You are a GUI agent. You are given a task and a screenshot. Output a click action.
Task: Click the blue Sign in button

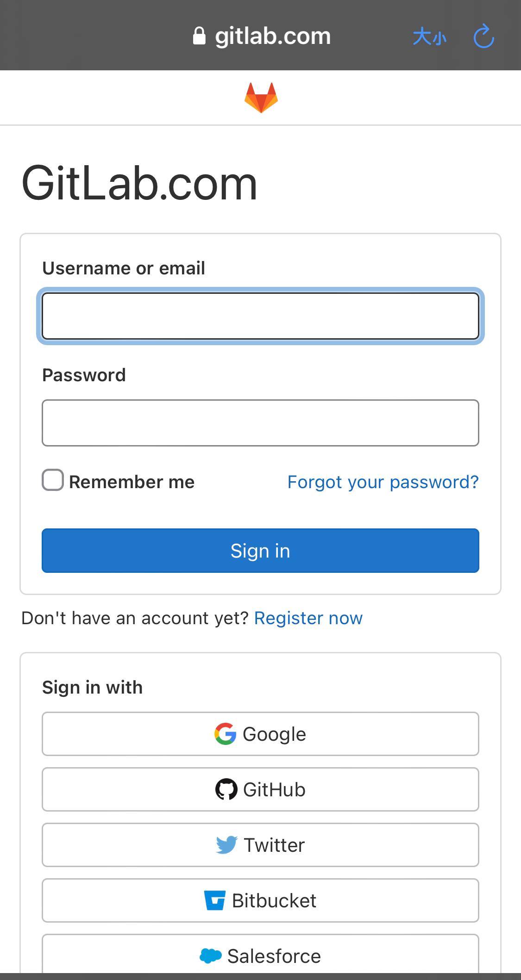pyautogui.click(x=260, y=551)
